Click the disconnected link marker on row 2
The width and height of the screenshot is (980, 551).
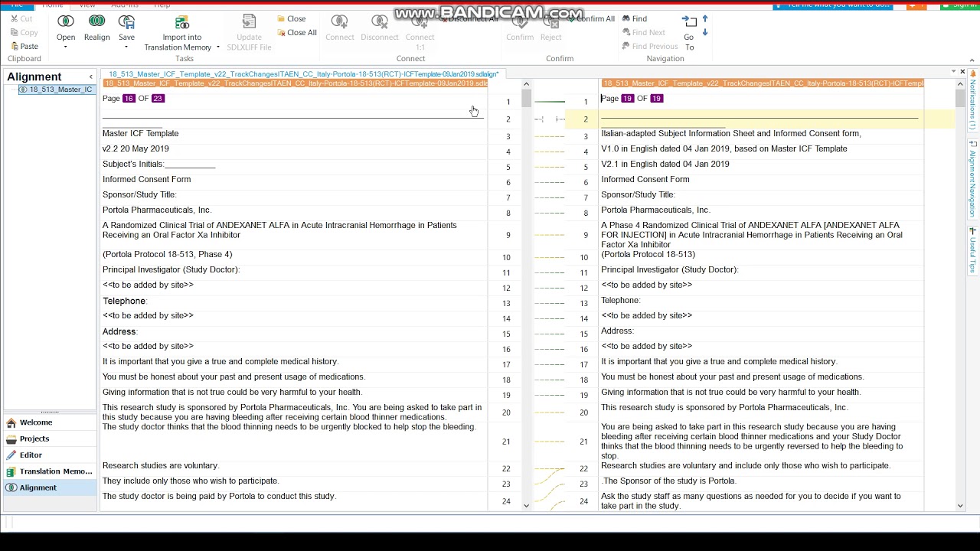(x=549, y=119)
